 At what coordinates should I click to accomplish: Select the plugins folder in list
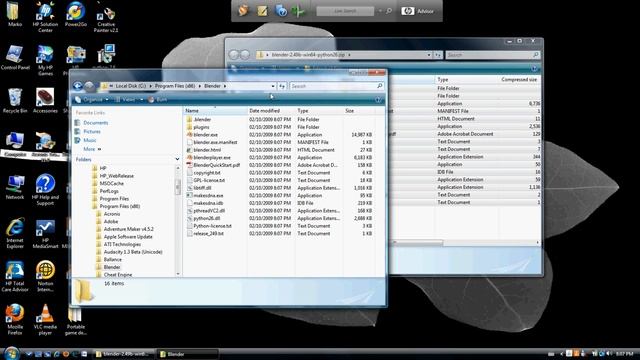pyautogui.click(x=201, y=127)
